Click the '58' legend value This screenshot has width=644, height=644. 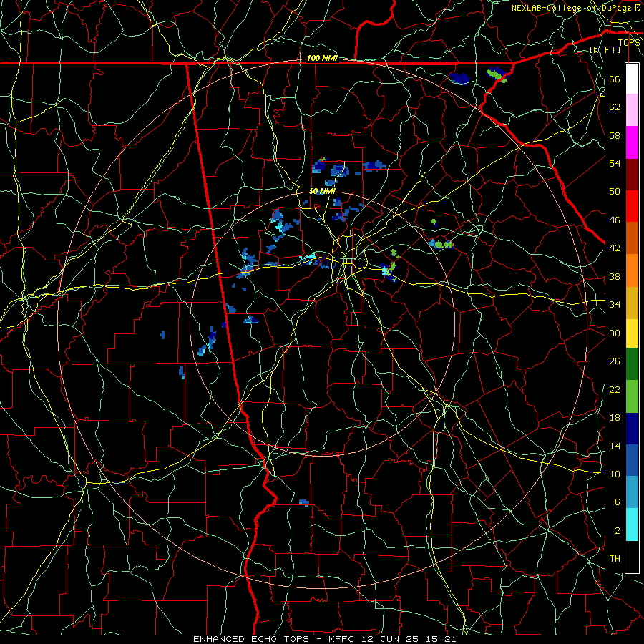click(615, 135)
